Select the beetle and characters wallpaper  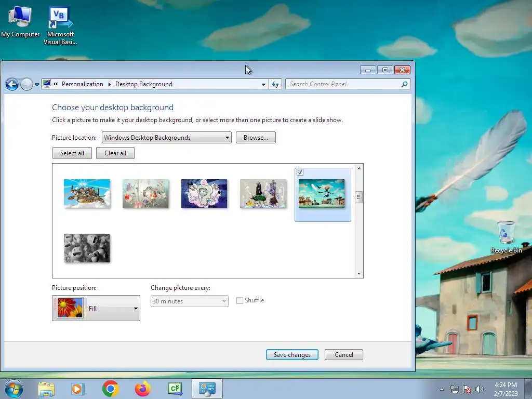(263, 193)
